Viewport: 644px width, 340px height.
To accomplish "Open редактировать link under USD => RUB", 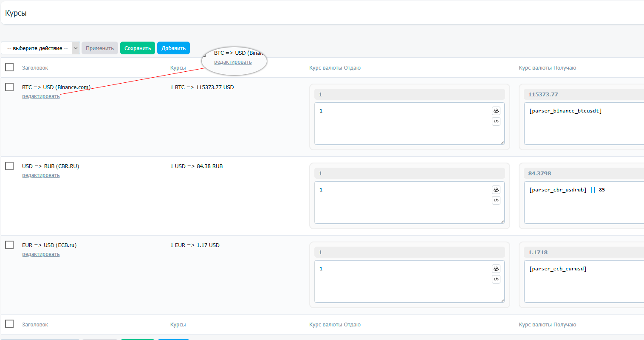I will (x=41, y=175).
